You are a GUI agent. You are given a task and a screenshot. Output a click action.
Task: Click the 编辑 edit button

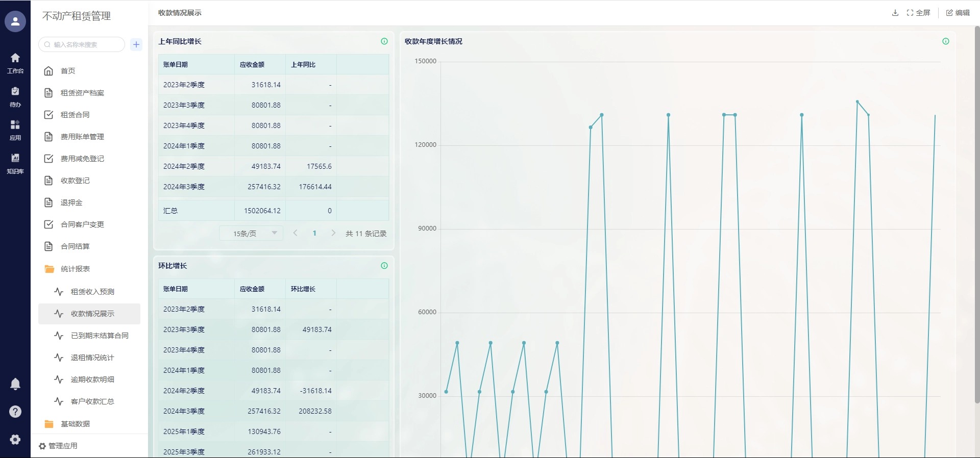[958, 13]
